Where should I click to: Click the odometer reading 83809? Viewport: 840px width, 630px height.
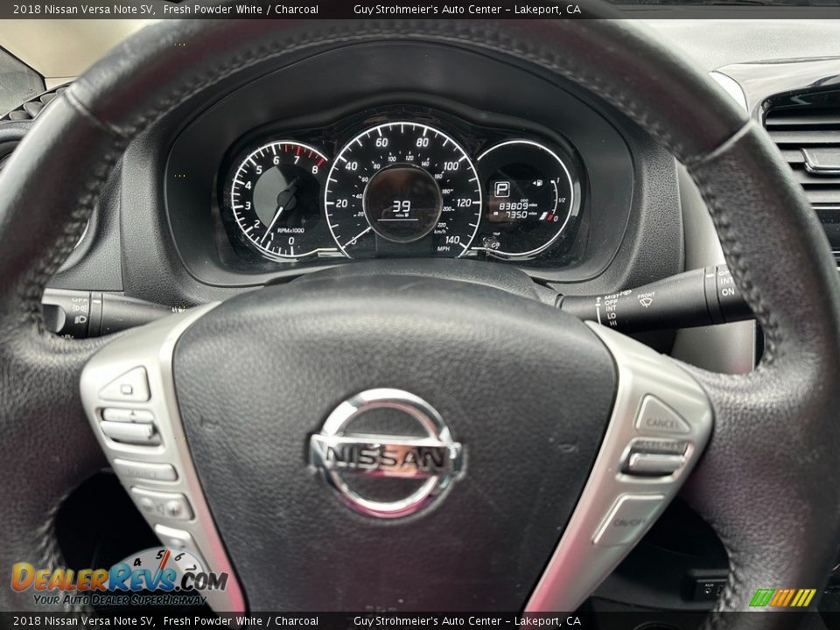click(514, 206)
